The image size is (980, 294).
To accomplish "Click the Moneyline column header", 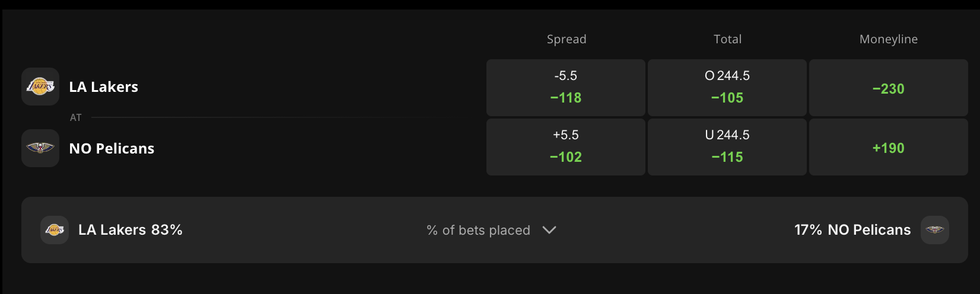I will (888, 39).
